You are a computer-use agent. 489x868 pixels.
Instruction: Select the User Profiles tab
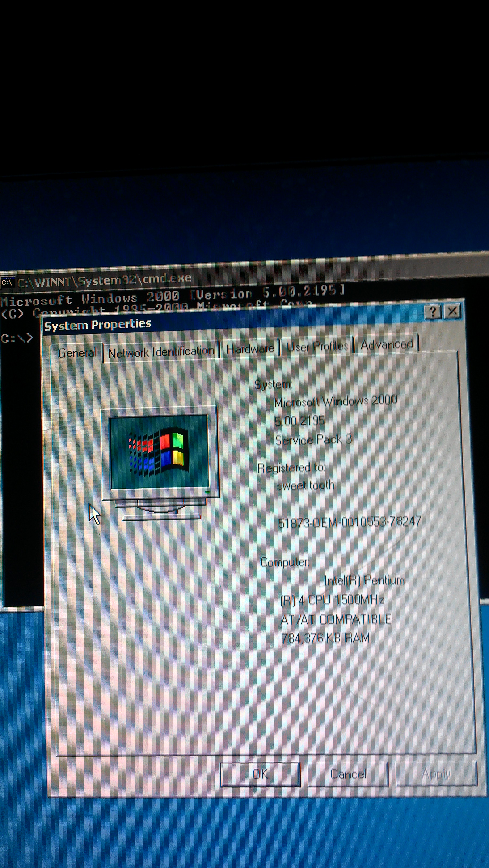click(317, 346)
